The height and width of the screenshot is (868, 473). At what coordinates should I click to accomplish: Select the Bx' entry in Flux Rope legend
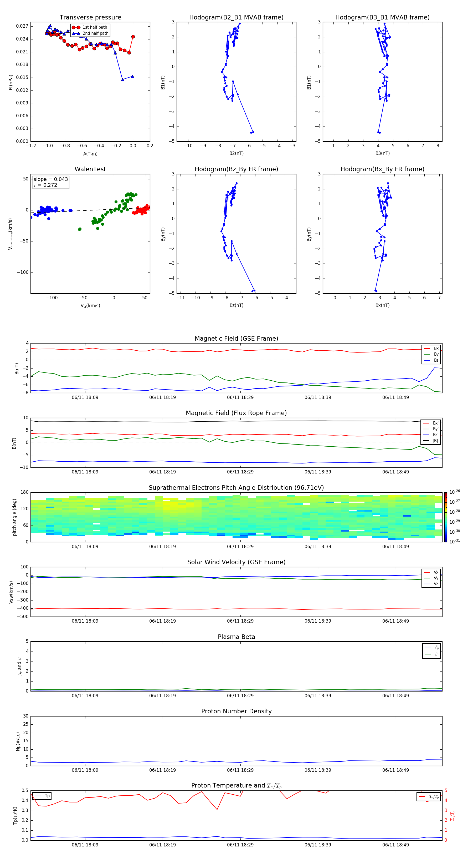[431, 423]
